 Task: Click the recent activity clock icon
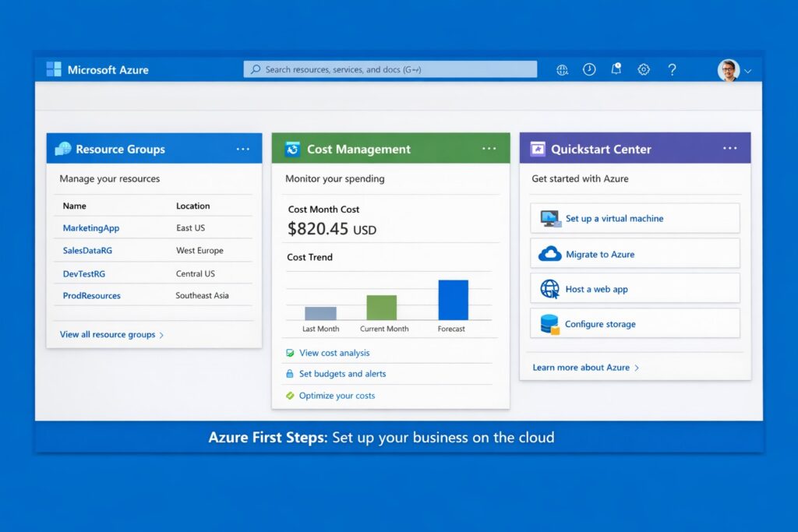click(x=589, y=69)
